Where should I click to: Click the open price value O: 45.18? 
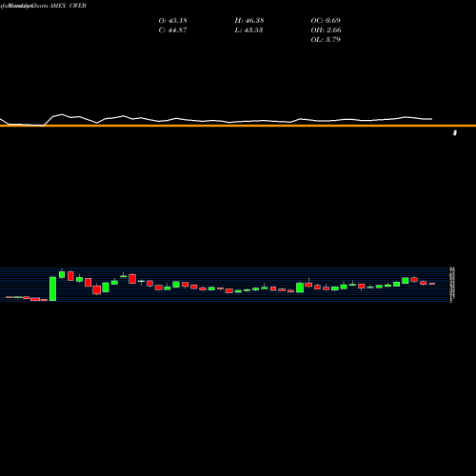(x=172, y=21)
